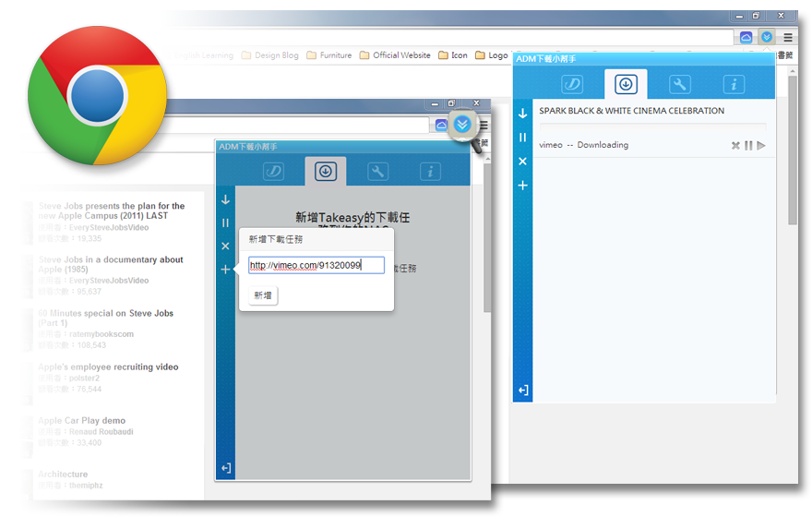Viewport: 812px width, 517px height.
Task: Minimize the front browser window
Action: click(435, 103)
